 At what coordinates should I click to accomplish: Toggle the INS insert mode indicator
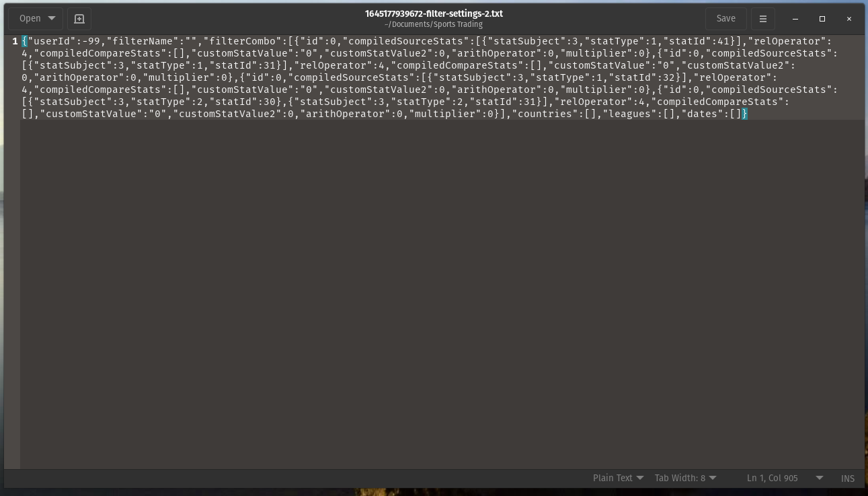[x=847, y=479]
